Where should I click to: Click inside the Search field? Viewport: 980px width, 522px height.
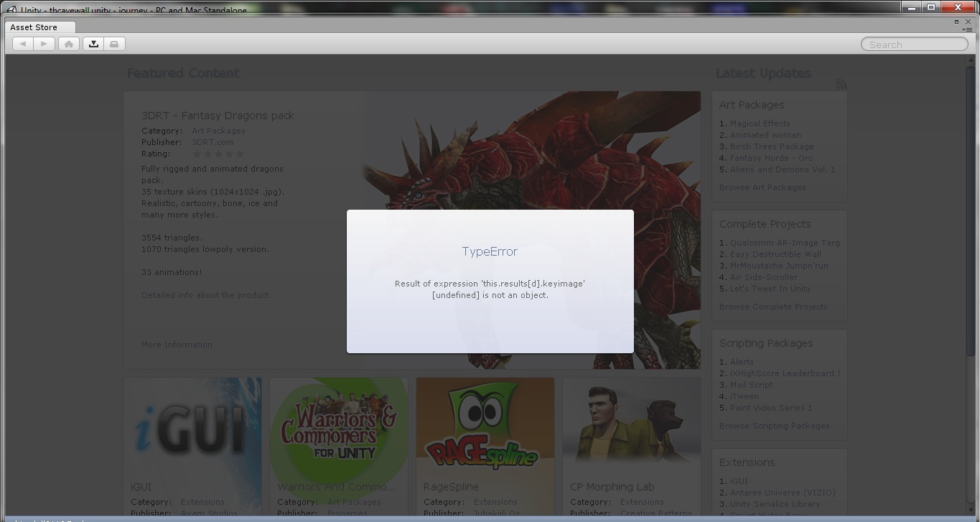coord(913,44)
